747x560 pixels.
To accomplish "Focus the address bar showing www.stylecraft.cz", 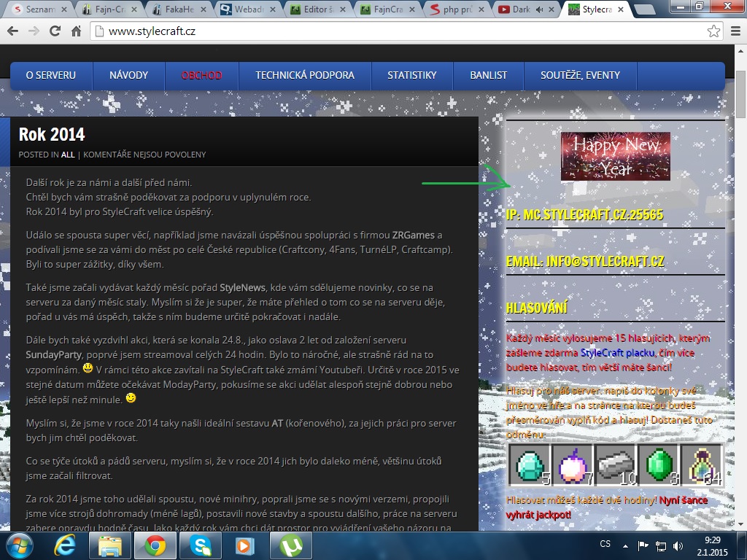I will click(405, 31).
